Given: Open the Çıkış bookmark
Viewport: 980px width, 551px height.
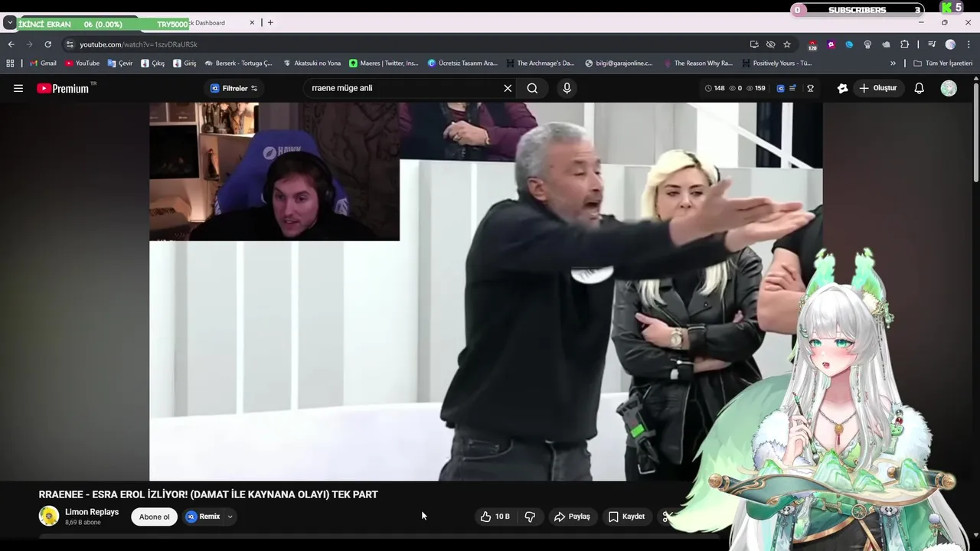Looking at the screenshot, I should [x=153, y=64].
